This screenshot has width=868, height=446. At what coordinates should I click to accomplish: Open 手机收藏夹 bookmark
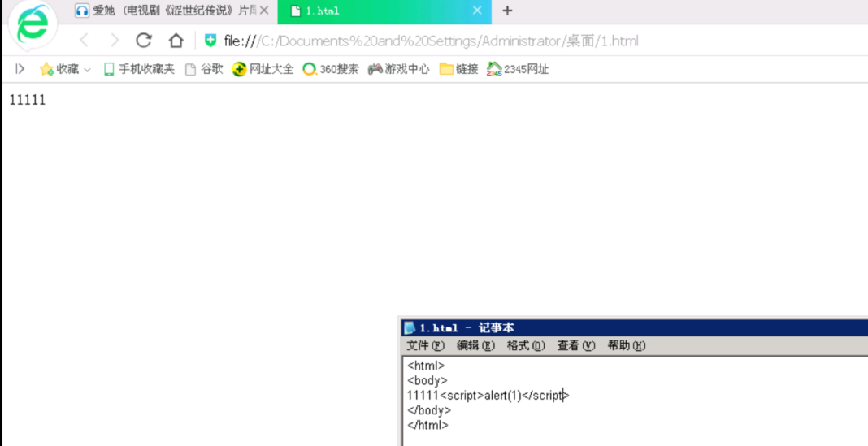[140, 69]
